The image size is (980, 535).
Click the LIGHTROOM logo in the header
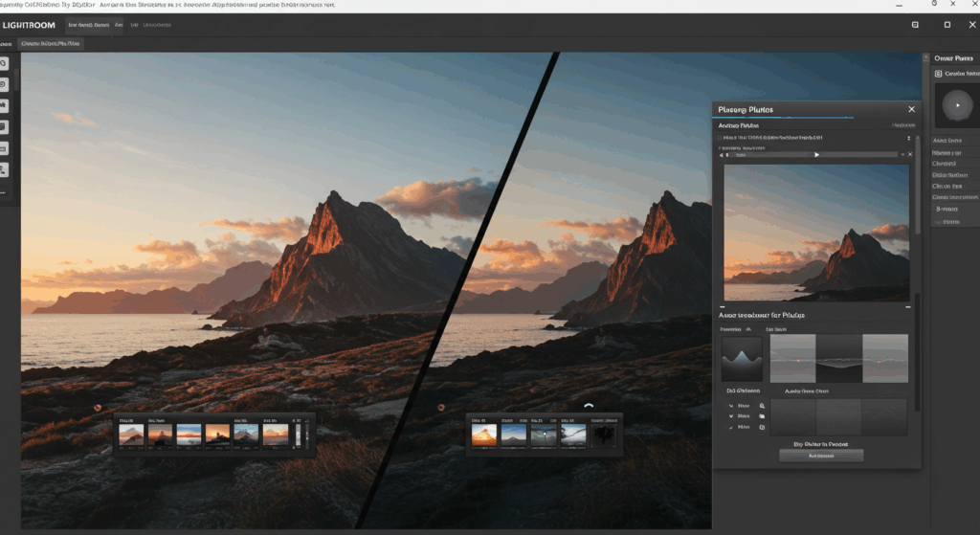tap(29, 25)
